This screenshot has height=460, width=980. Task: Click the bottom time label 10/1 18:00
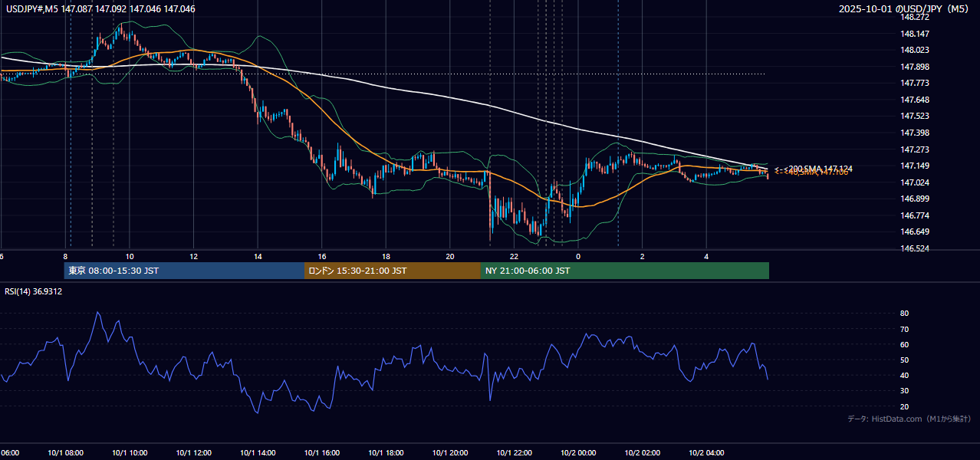[386, 452]
